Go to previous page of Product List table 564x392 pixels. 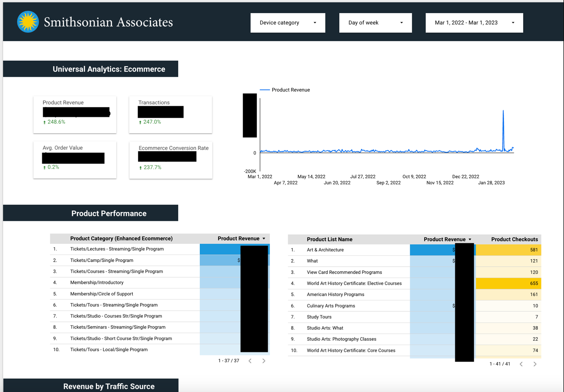(521, 364)
